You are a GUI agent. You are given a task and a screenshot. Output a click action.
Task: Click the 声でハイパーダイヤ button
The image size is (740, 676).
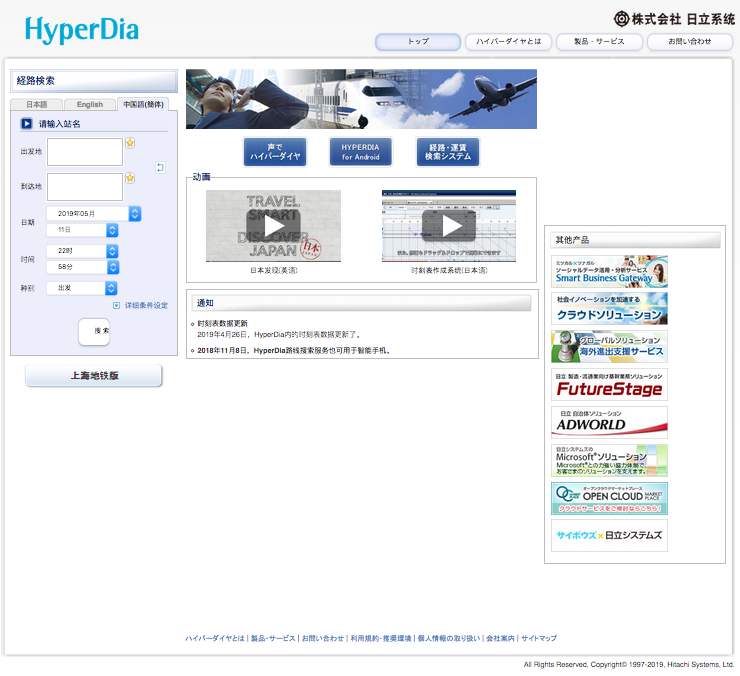pos(275,152)
